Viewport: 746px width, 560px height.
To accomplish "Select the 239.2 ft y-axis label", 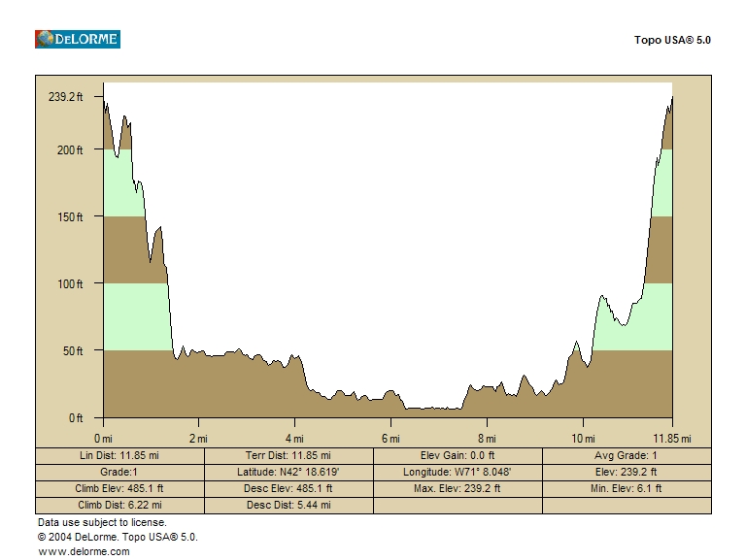I will tap(65, 96).
